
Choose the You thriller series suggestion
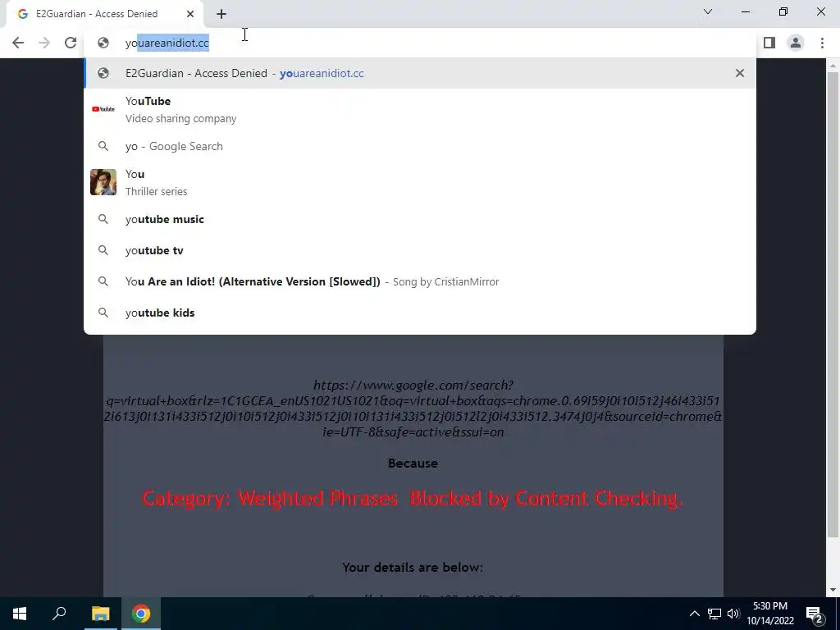click(x=420, y=182)
